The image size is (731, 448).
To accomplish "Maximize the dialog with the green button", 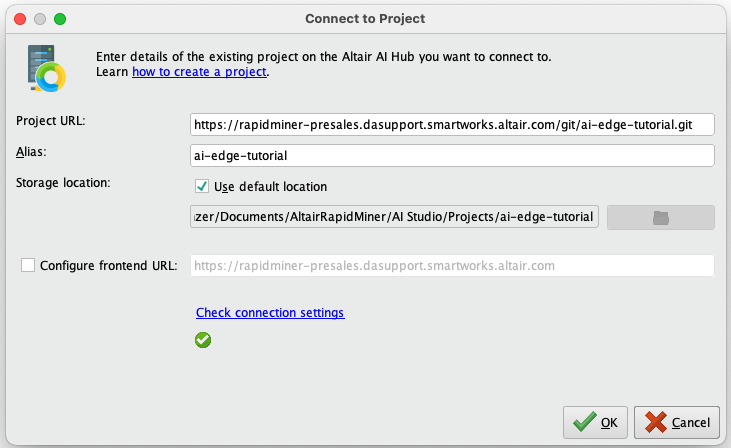I will pos(60,19).
